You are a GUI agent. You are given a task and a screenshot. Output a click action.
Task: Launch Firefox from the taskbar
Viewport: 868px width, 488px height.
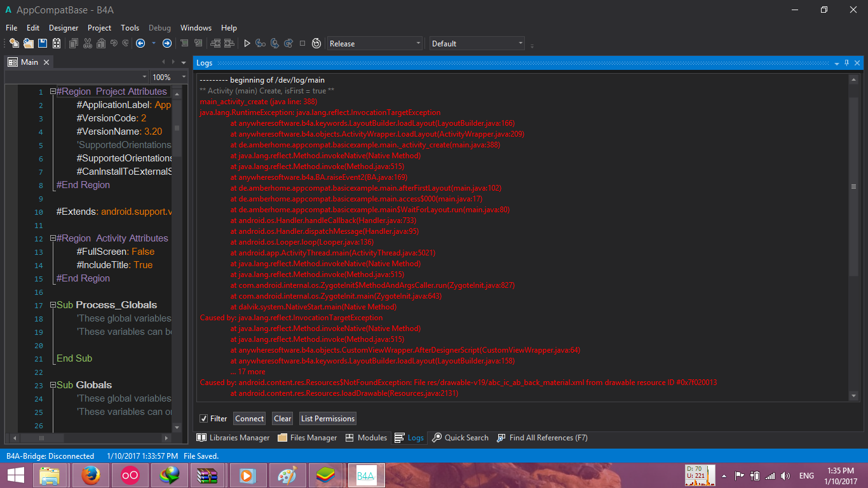click(91, 475)
